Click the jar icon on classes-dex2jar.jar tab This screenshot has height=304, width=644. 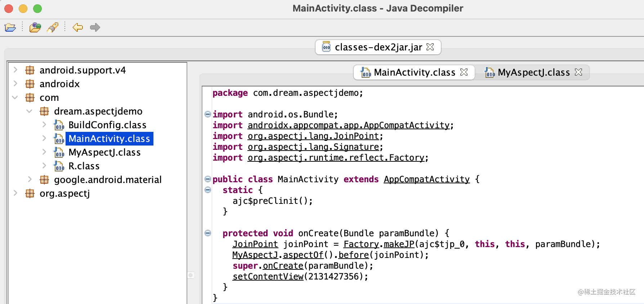326,47
